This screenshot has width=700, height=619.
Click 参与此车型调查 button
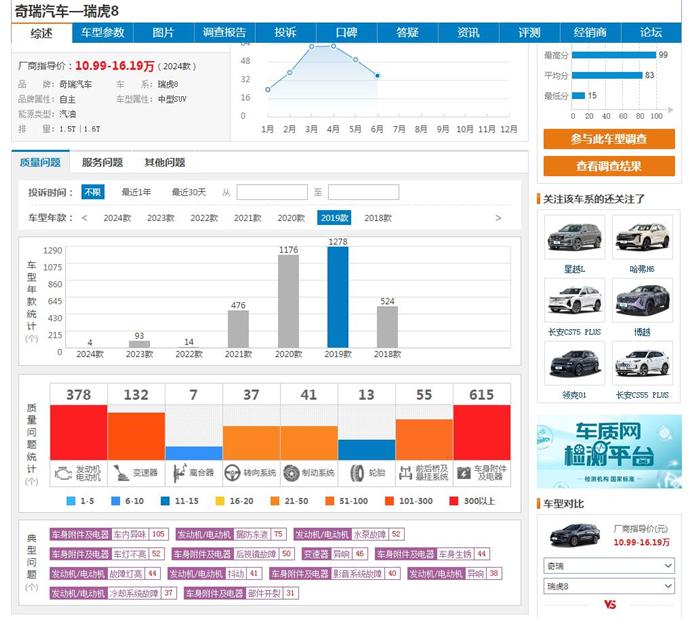(609, 139)
